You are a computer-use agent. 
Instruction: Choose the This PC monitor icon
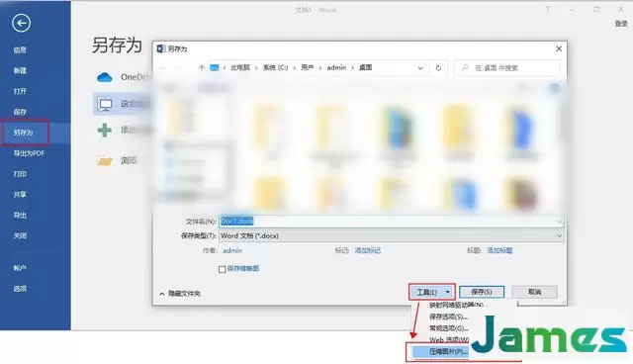click(105, 104)
